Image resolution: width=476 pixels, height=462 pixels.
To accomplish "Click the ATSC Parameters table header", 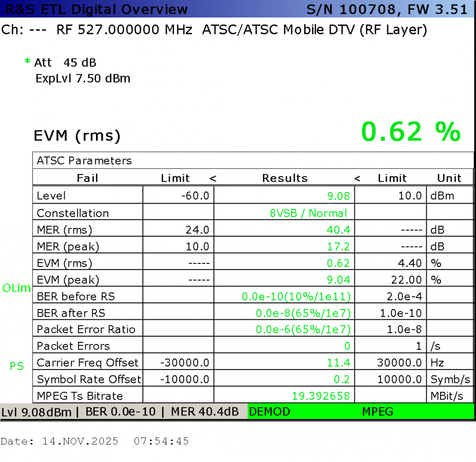I will point(84,161).
